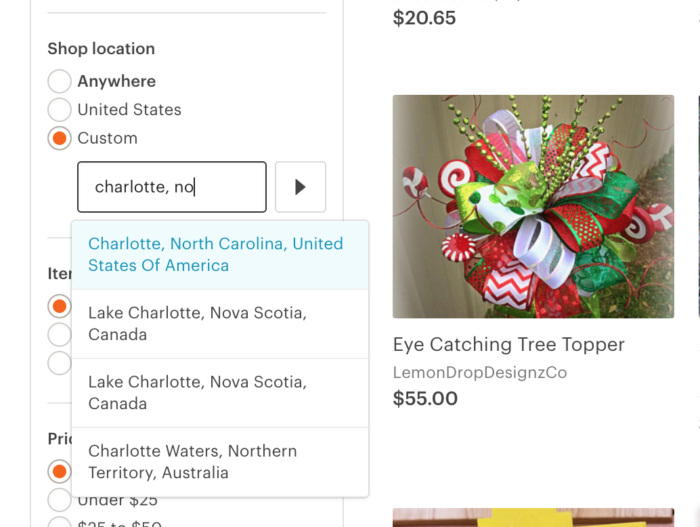The height and width of the screenshot is (527, 700).
Task: Select the Under $25 price option
Action: (x=60, y=499)
